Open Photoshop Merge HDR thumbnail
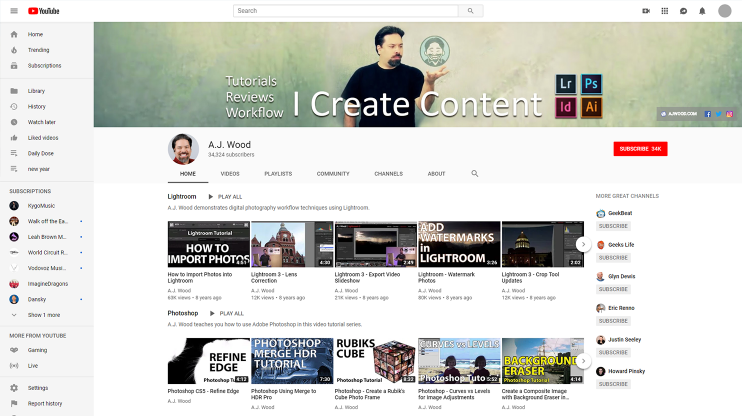The width and height of the screenshot is (742, 416). [x=292, y=361]
